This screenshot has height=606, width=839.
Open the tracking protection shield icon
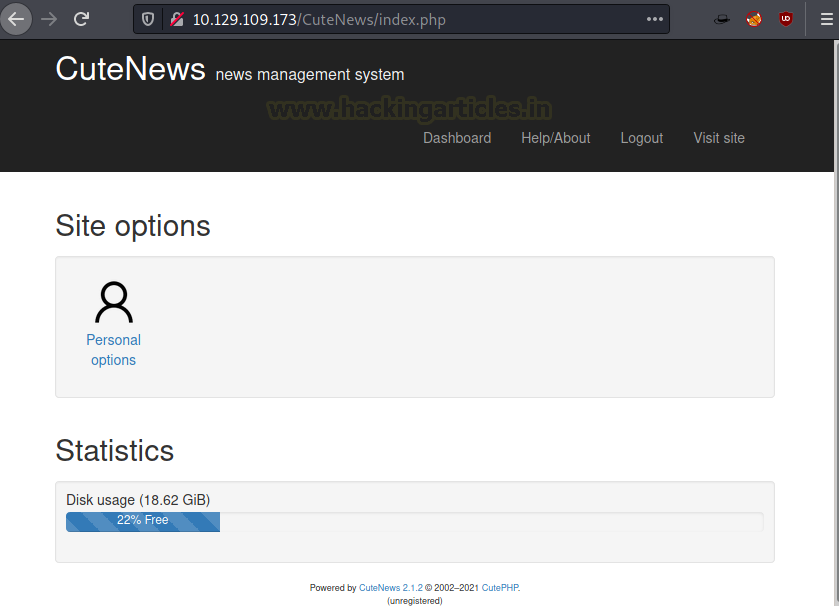(x=148, y=20)
